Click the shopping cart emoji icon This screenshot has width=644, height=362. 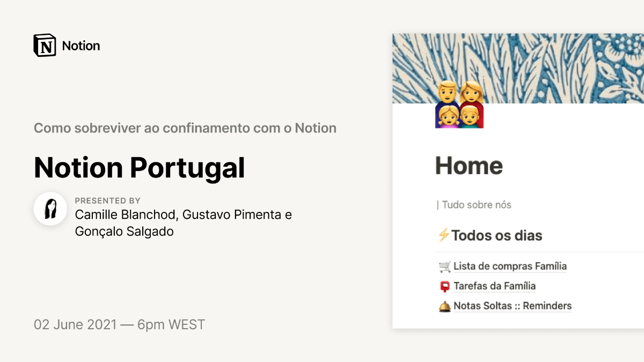pos(444,267)
